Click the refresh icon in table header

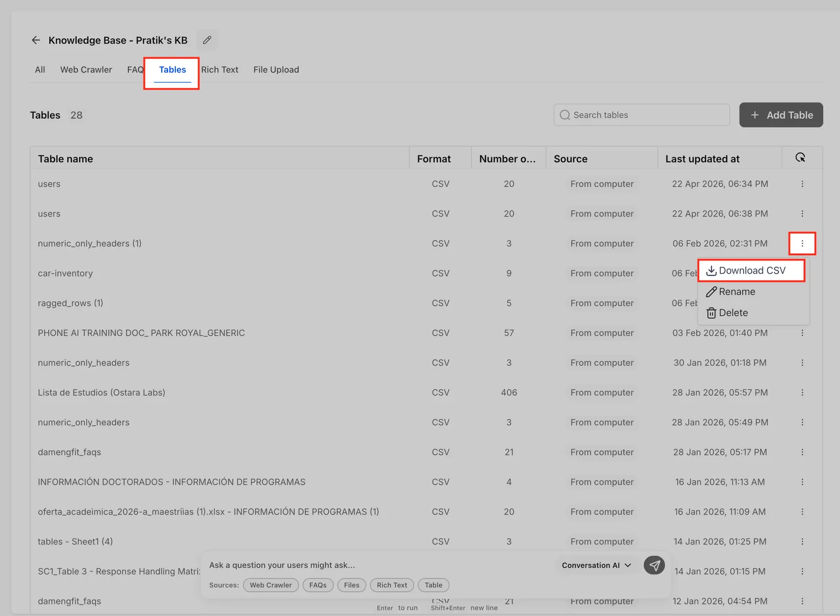click(x=800, y=158)
